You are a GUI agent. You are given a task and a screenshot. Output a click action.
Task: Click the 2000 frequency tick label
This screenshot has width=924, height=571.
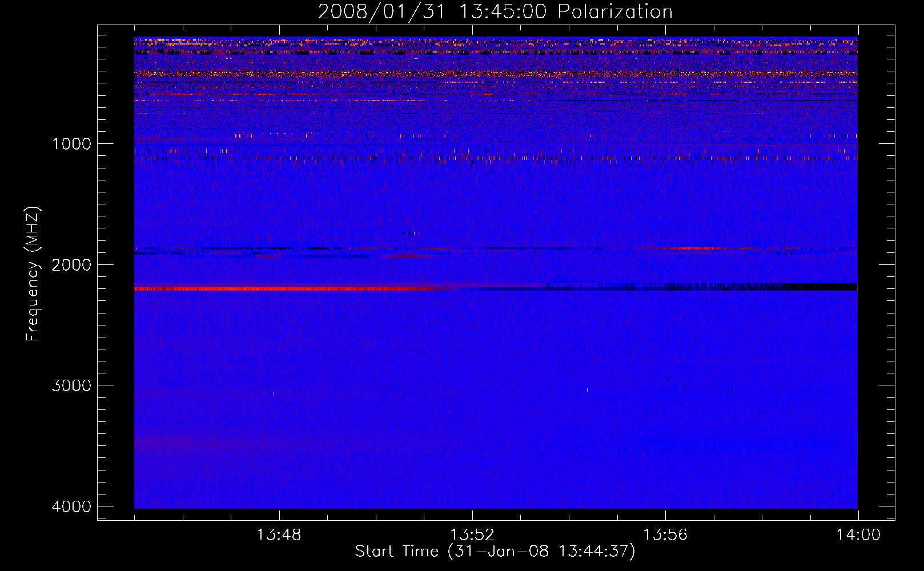point(71,265)
